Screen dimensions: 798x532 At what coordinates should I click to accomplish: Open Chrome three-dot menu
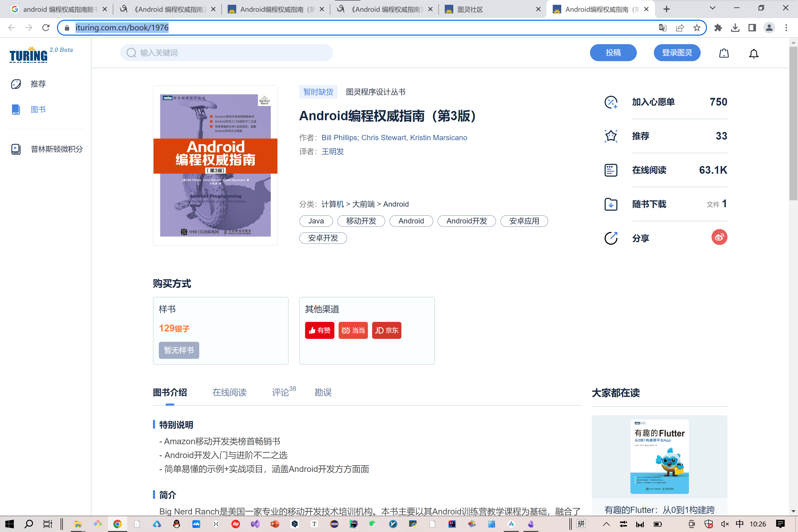click(786, 28)
